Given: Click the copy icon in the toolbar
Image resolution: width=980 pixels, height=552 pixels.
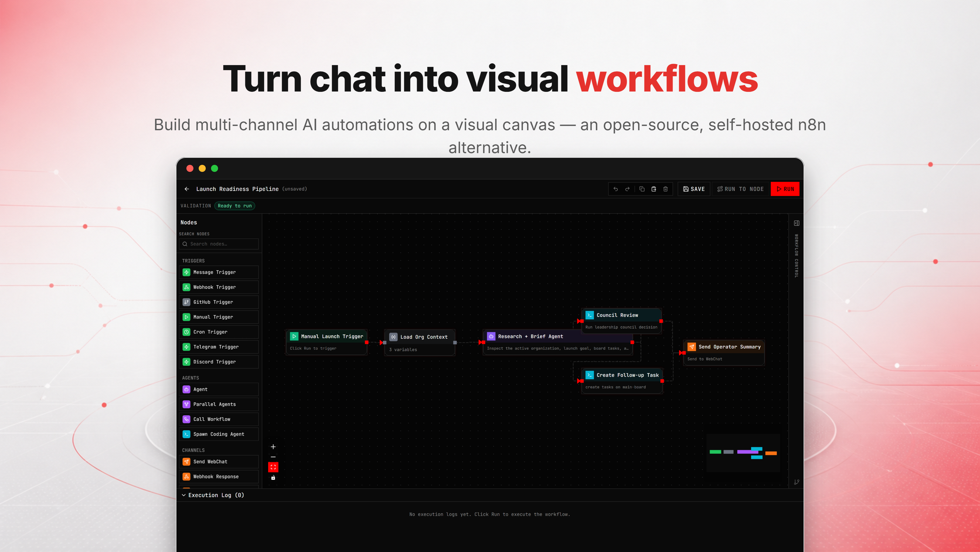Looking at the screenshot, I should click(642, 189).
